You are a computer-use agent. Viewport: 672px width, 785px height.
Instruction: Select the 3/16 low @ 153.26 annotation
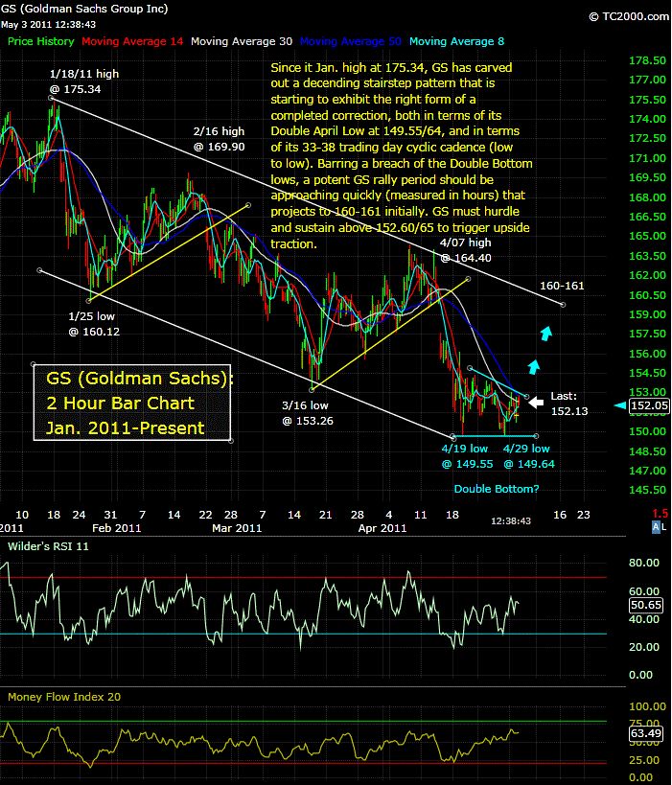point(307,413)
